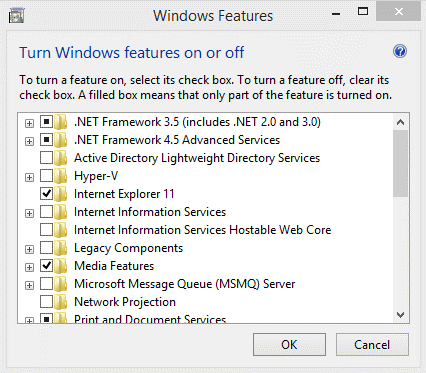
Task: Select the Internet Explorer 11 label
Action: [124, 194]
